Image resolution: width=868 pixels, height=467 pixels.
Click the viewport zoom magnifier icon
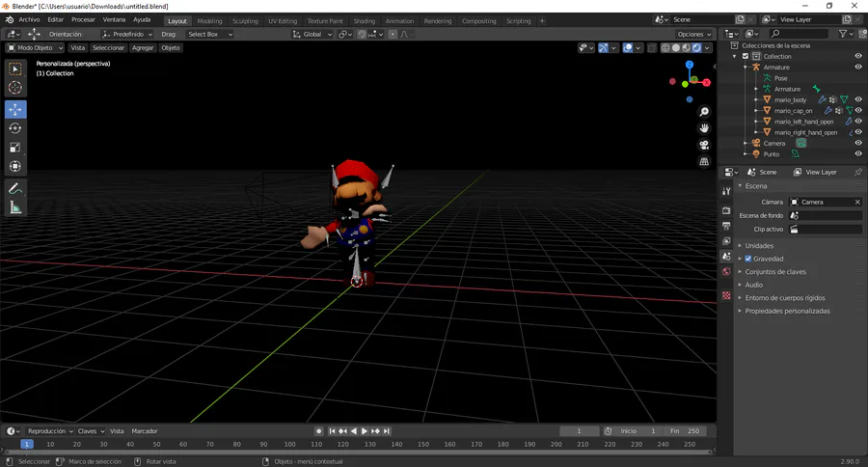(x=704, y=112)
